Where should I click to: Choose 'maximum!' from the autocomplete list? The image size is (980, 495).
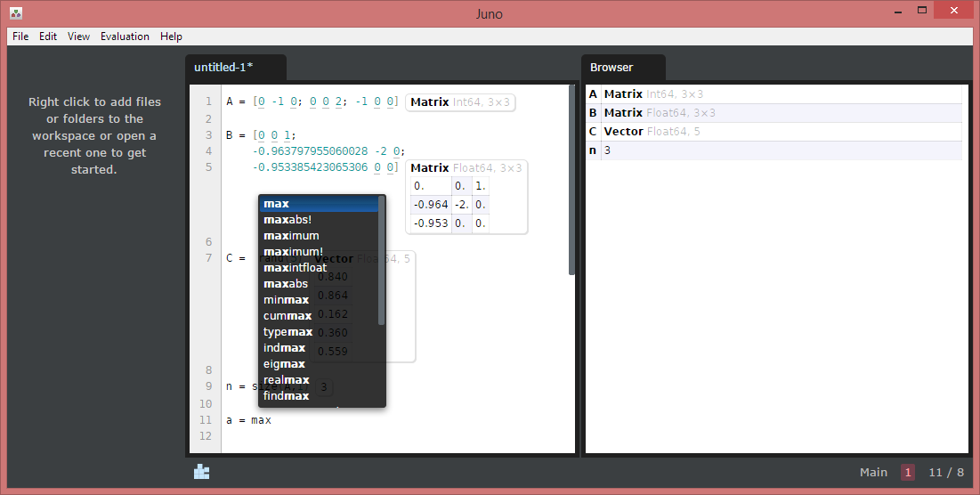coord(319,252)
